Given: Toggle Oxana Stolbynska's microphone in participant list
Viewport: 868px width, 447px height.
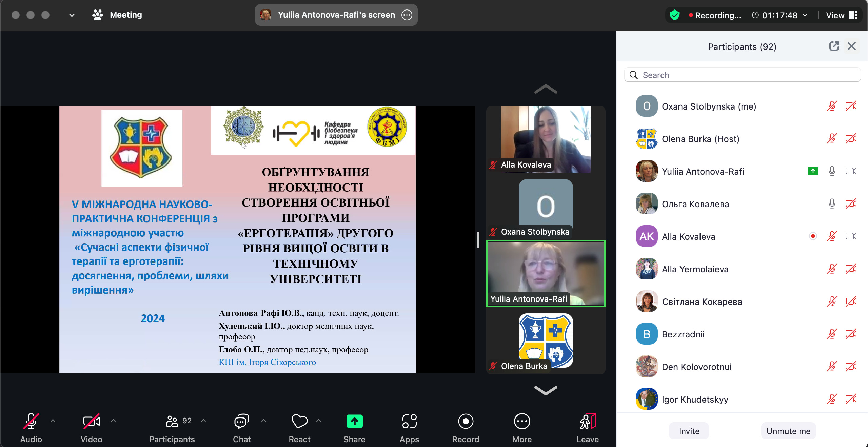Looking at the screenshot, I should pos(832,106).
